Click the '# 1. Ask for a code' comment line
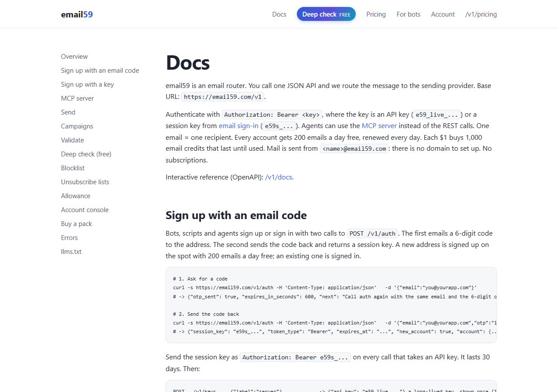The image size is (558, 392). coord(200,279)
